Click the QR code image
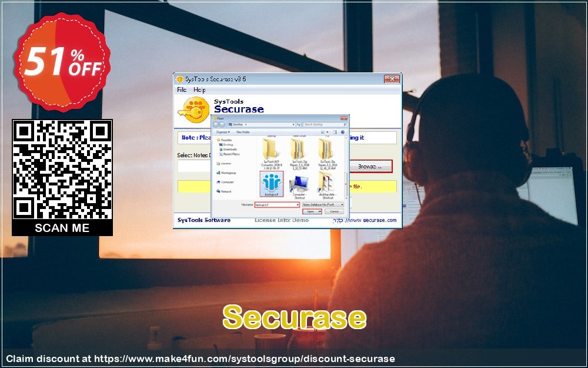This screenshot has height=368, width=588. 62,170
